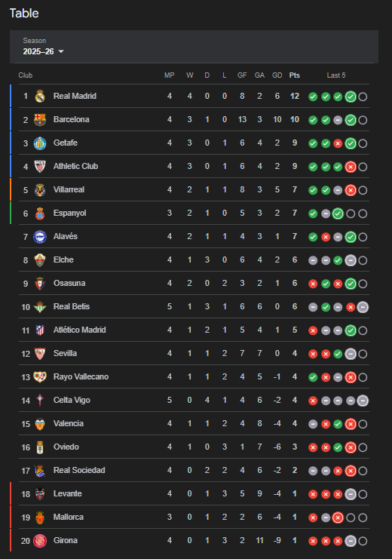Select the GD column header

pyautogui.click(x=277, y=75)
